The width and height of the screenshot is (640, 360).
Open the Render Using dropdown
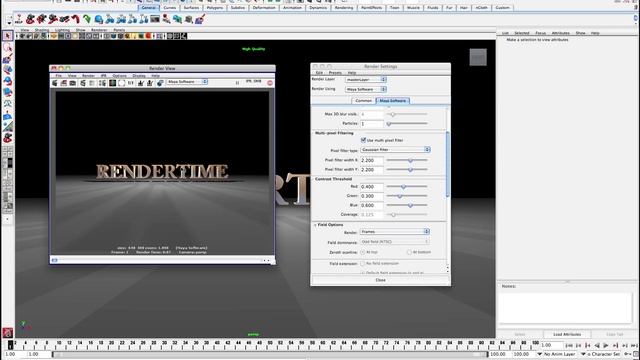click(x=366, y=89)
